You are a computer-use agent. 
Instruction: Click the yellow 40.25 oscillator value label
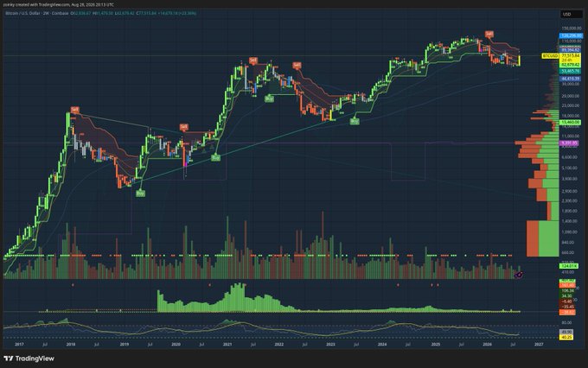[566, 337]
